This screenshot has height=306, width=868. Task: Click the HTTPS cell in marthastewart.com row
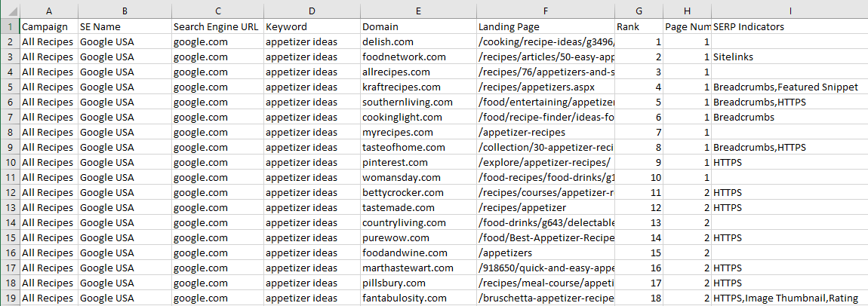[790, 268]
